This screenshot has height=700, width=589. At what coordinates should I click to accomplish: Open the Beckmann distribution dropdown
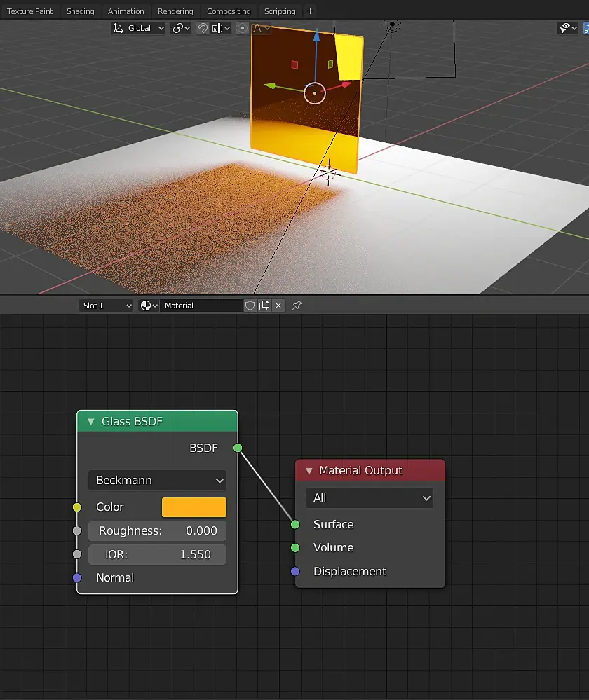(157, 481)
